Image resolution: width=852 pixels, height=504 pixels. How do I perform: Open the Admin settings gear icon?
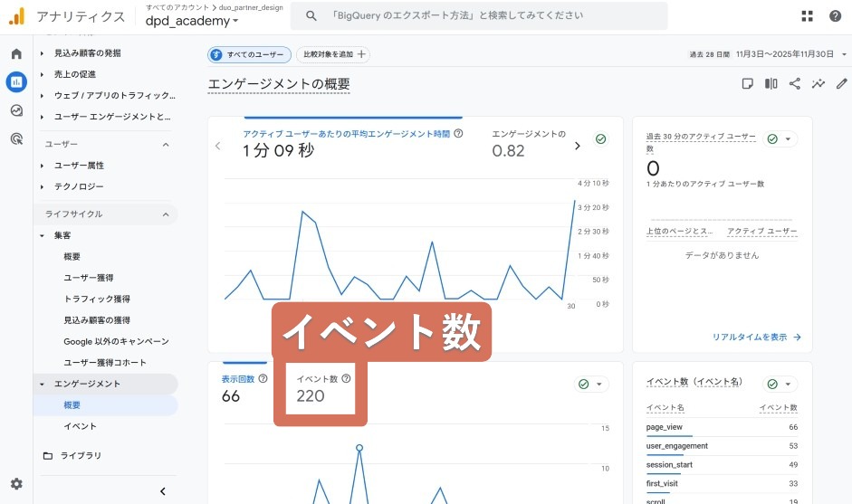click(16, 484)
